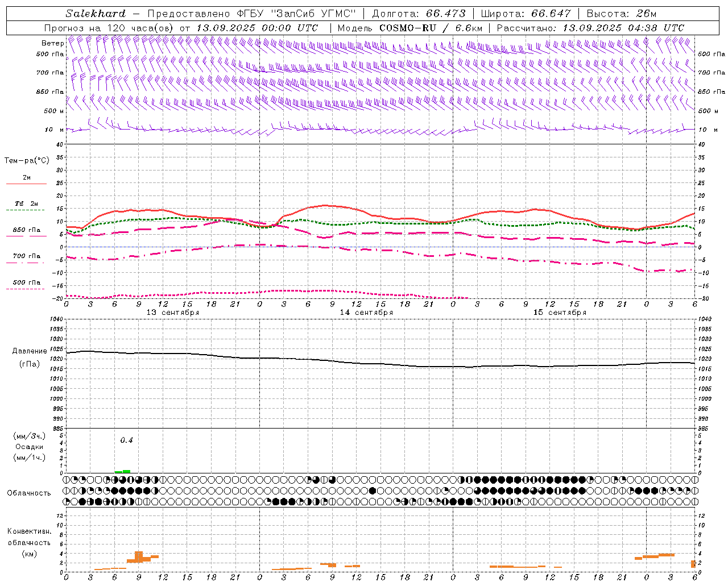
Task: Click the Давление pressure panel label
Action: point(30,351)
